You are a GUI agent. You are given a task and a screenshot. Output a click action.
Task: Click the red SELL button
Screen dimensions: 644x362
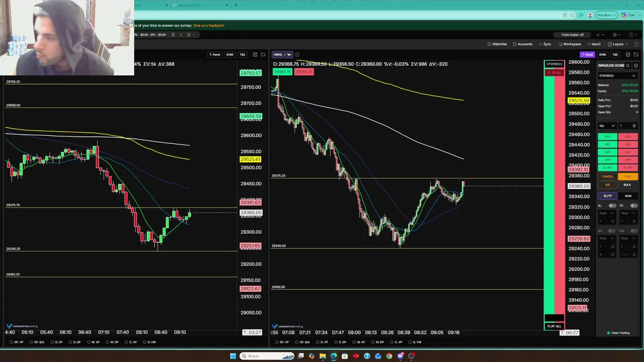point(628,136)
